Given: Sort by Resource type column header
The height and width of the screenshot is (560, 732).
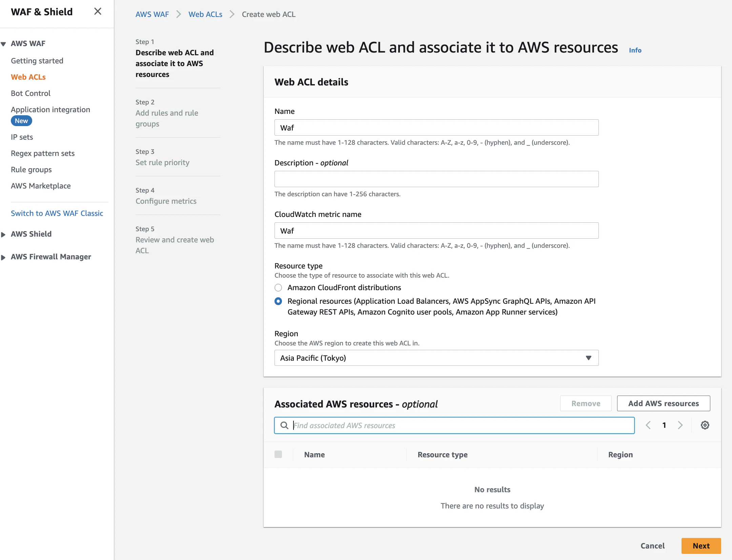Looking at the screenshot, I should click(x=443, y=455).
